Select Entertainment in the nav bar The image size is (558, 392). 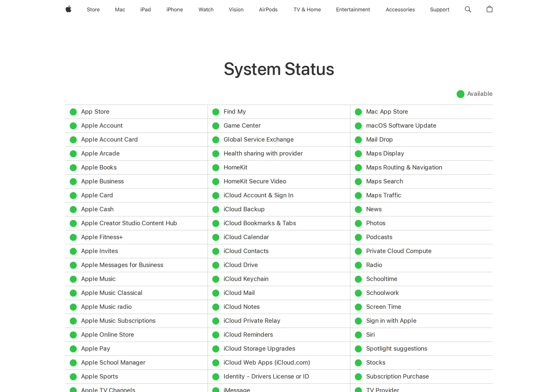pyautogui.click(x=353, y=10)
